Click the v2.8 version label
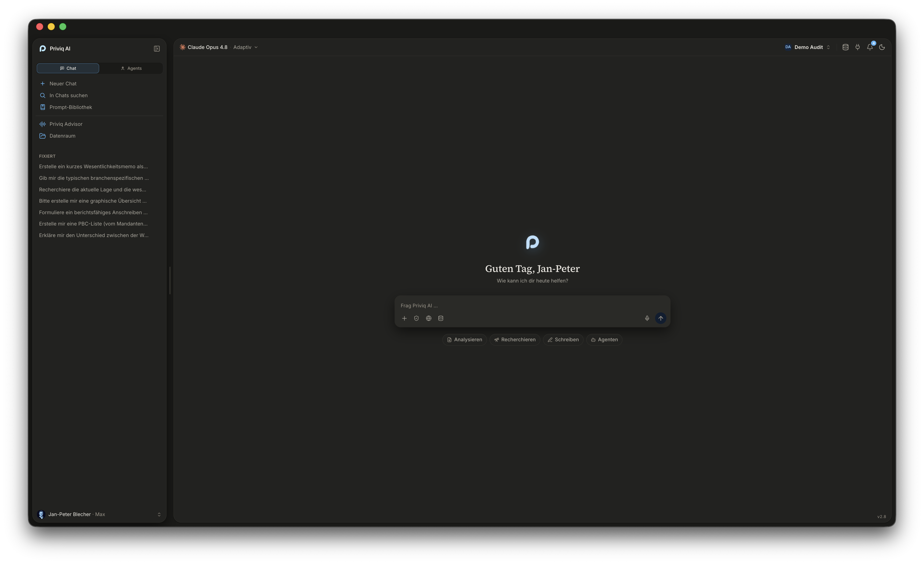924x564 pixels. click(882, 517)
